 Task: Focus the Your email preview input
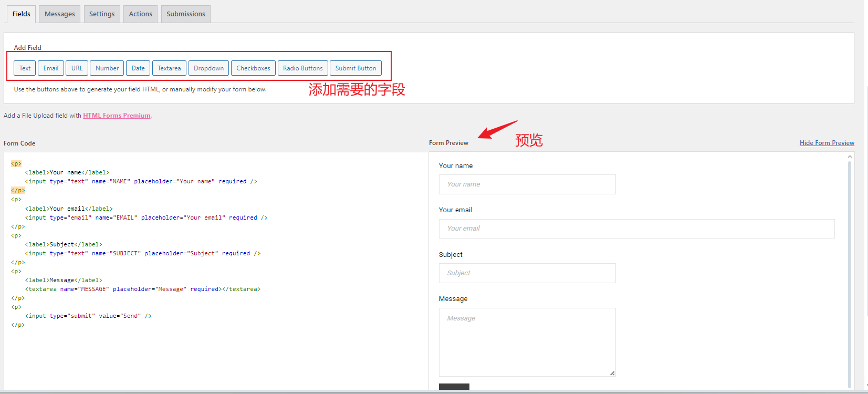tap(637, 229)
